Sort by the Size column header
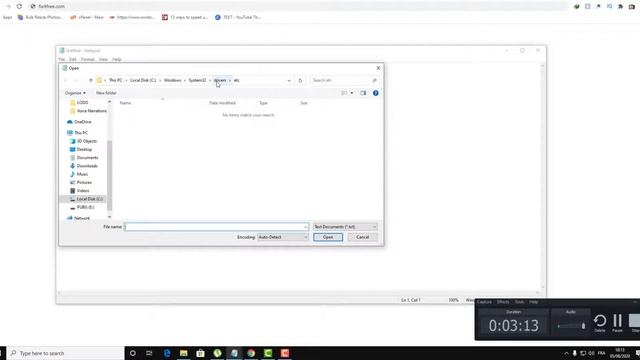640x360 pixels. [304, 103]
